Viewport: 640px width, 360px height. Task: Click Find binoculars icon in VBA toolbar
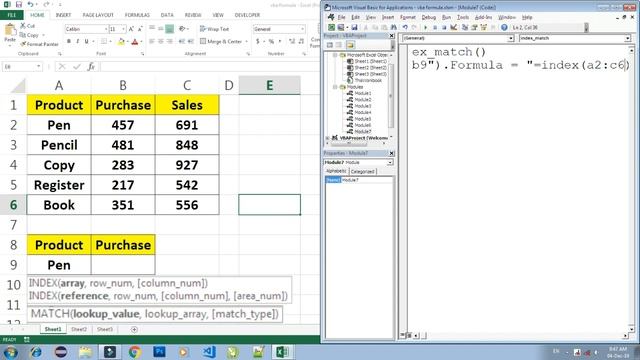click(393, 27)
